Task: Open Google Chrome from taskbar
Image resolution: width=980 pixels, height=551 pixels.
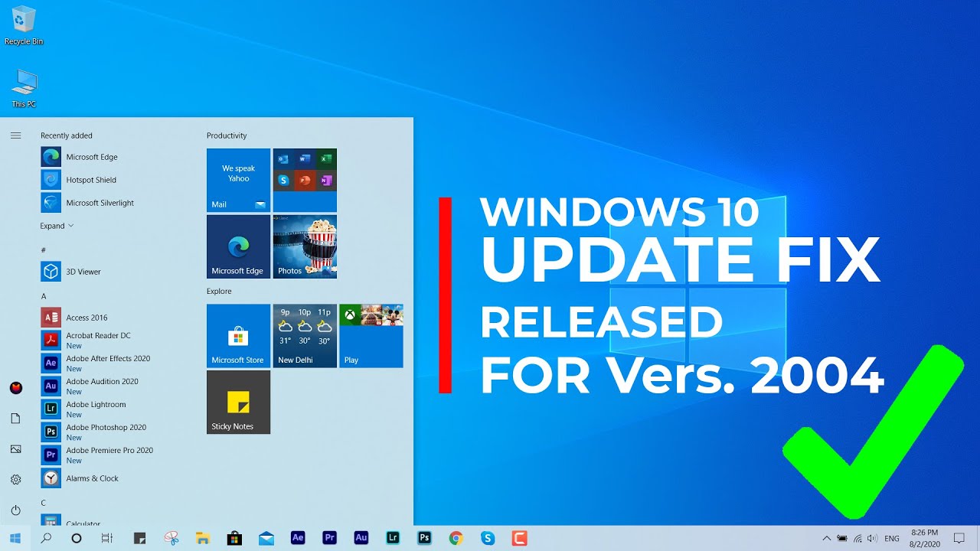Action: 456,538
